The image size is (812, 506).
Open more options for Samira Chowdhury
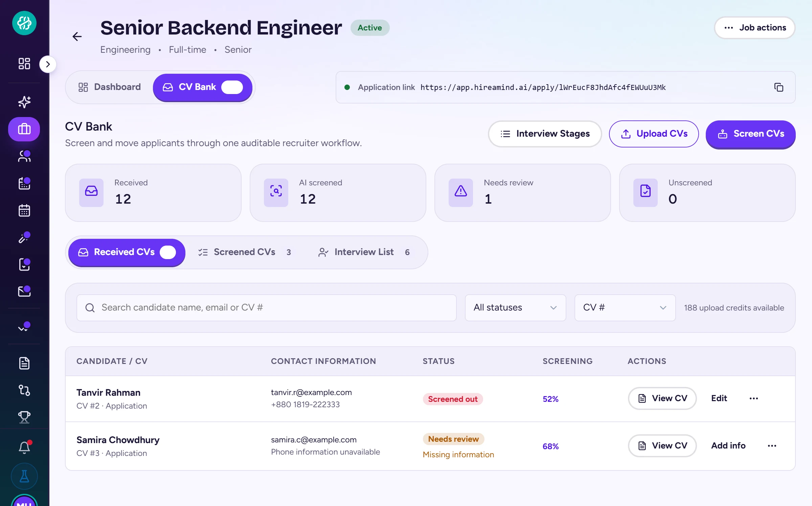772,446
